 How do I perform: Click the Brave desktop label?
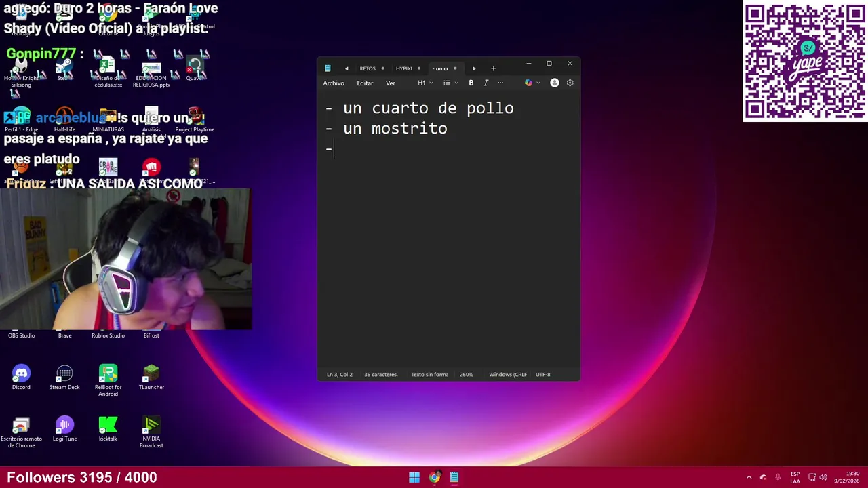pos(64,335)
